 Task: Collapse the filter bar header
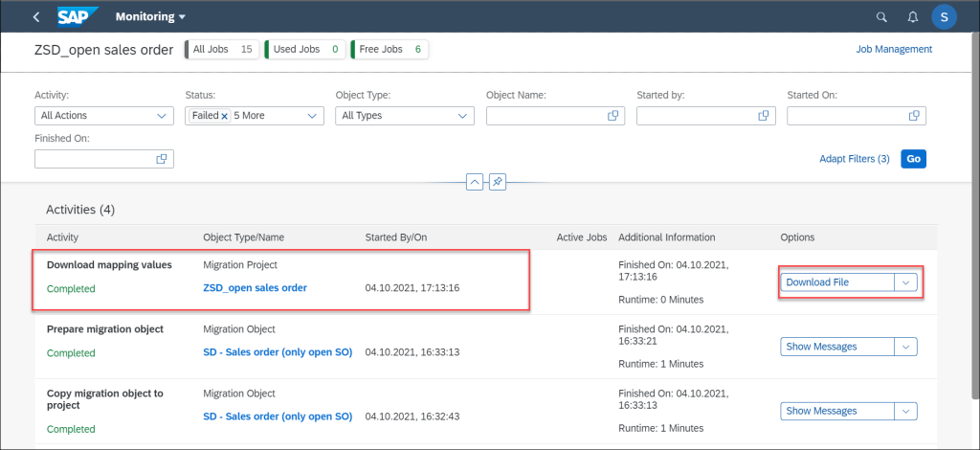tap(475, 182)
